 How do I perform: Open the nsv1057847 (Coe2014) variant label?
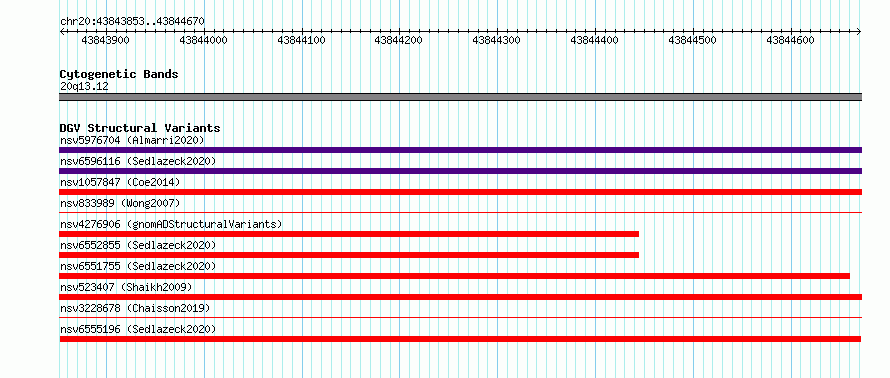coord(120,182)
